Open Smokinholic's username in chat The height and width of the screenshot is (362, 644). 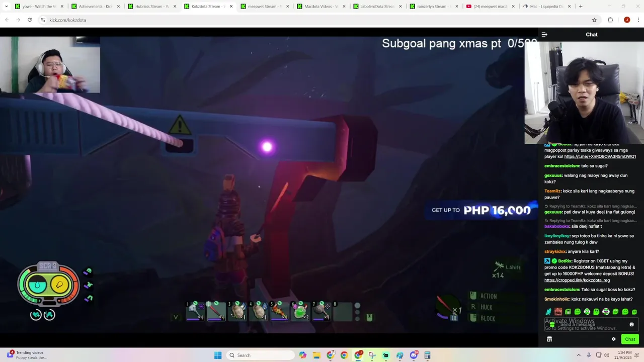tap(556, 299)
